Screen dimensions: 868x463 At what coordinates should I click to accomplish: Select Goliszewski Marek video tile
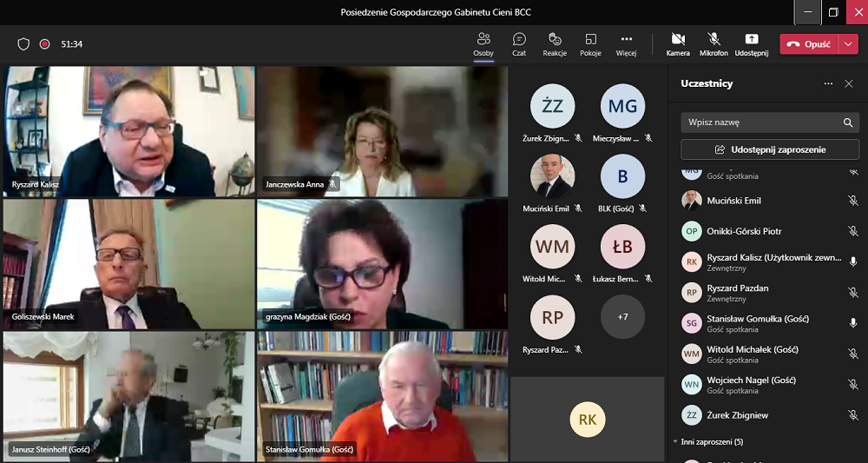(x=129, y=264)
